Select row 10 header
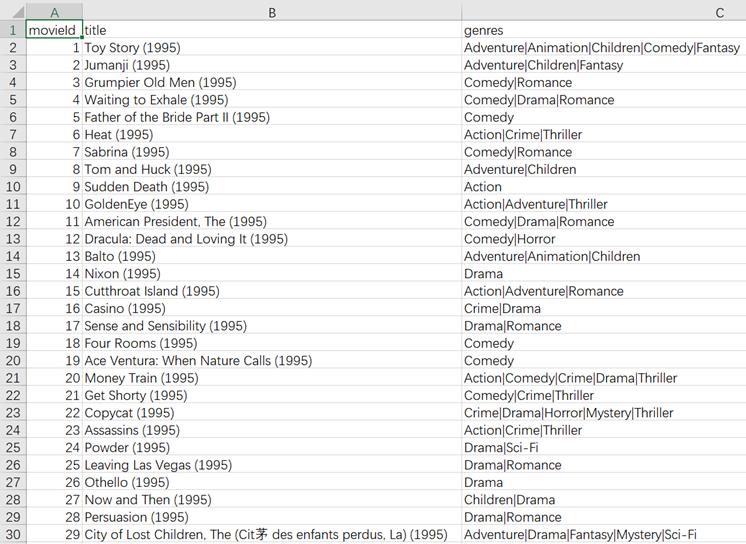The width and height of the screenshot is (746, 544). pos(13,187)
